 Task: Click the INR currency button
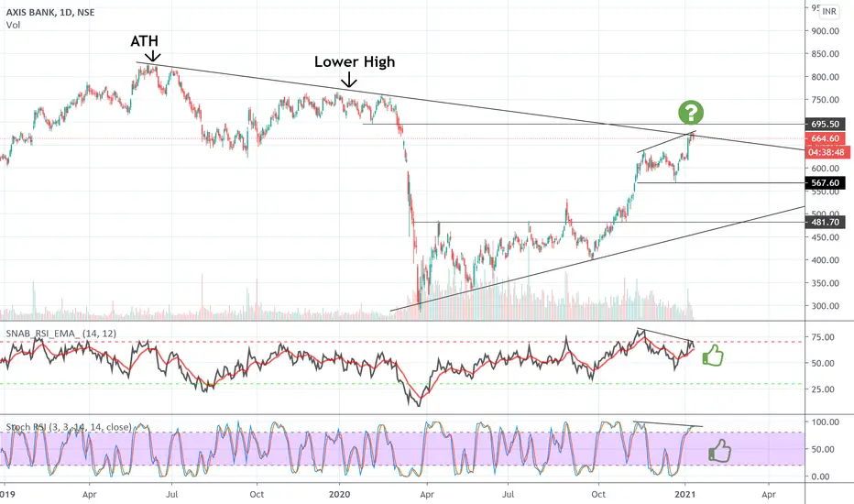pyautogui.click(x=829, y=11)
